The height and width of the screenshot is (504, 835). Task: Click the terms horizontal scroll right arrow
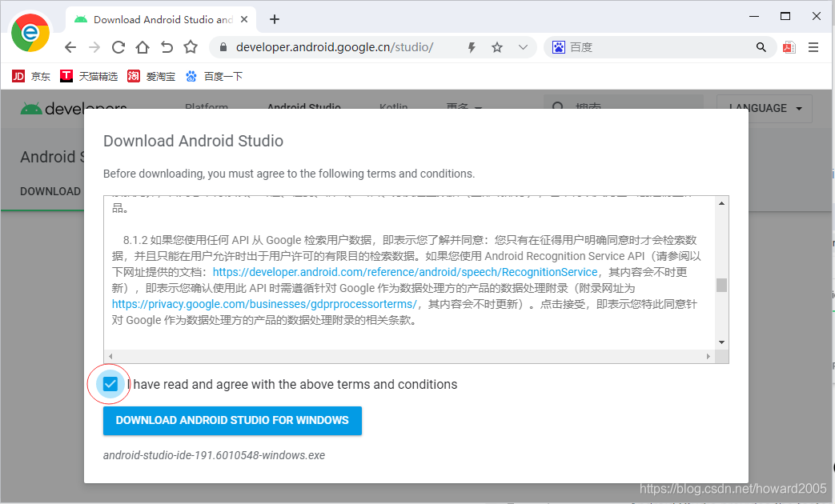point(709,356)
